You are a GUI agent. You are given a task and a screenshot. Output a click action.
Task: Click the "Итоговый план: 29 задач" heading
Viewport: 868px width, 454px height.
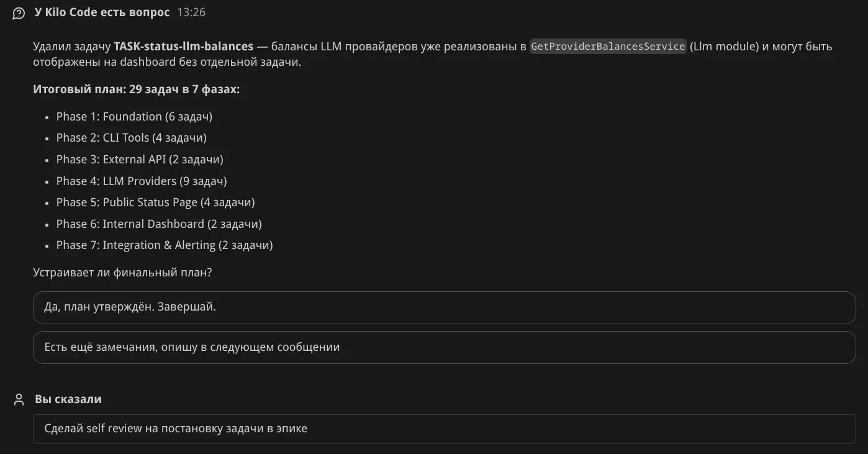click(x=136, y=89)
